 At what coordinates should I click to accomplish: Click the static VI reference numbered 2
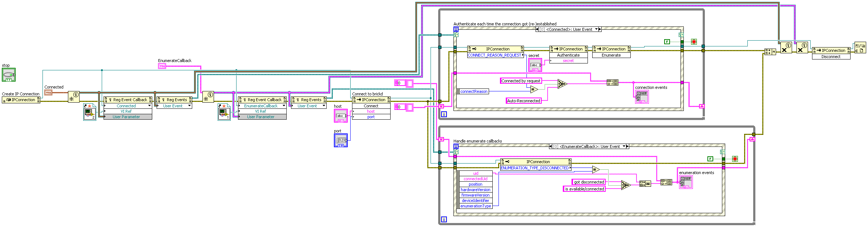89,112
